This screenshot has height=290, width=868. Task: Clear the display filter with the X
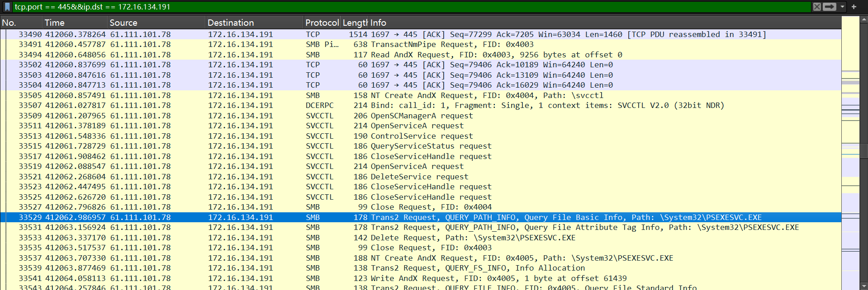817,7
